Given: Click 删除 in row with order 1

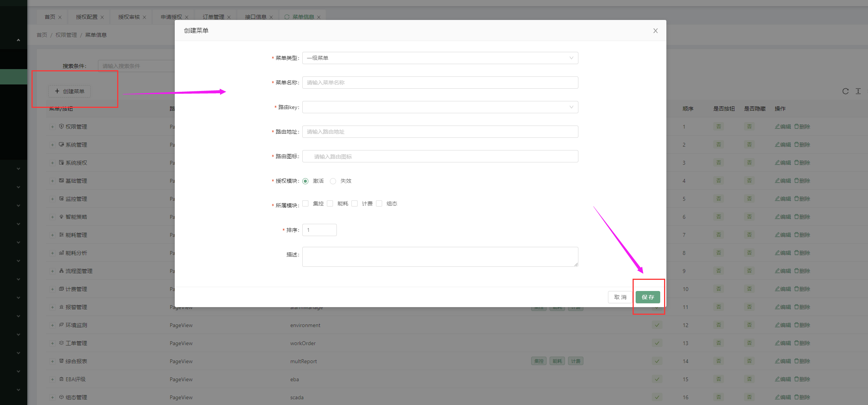Looking at the screenshot, I should click(x=802, y=127).
